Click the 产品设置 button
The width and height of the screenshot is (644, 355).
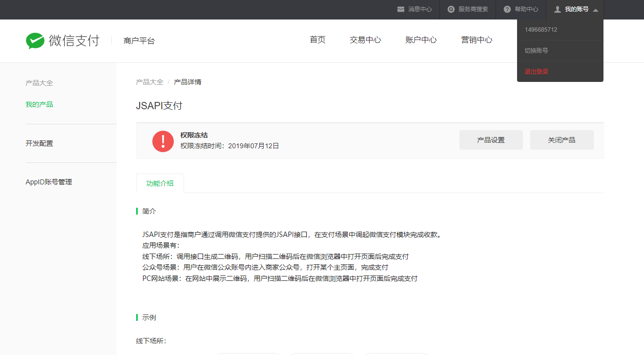491,140
